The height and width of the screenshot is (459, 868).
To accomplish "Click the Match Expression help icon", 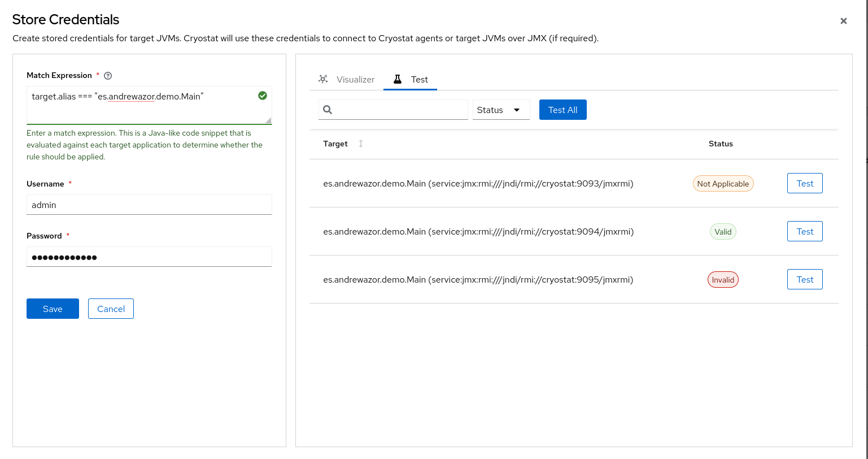I will 108,76.
